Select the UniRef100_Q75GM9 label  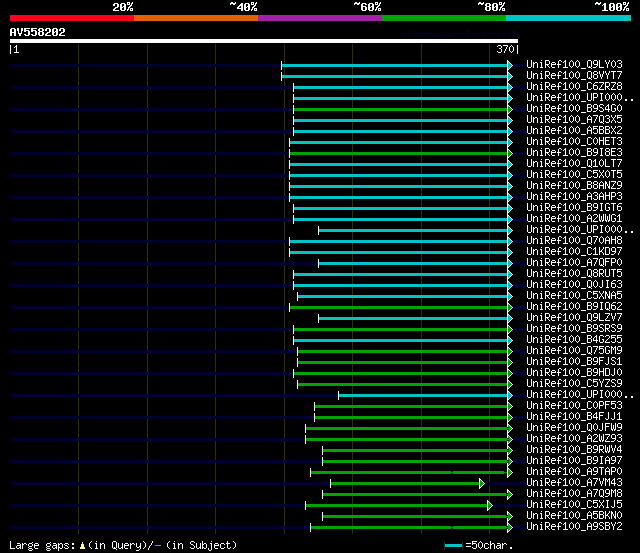pyautogui.click(x=574, y=351)
